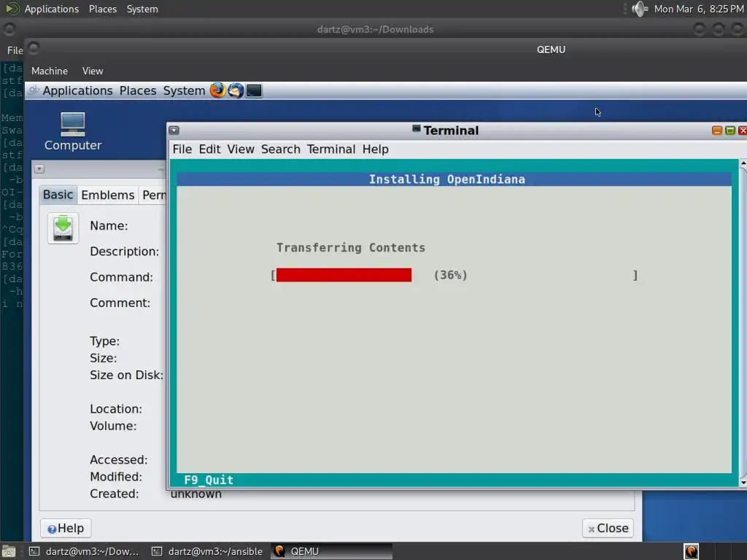Viewport: 747px width, 560px height.
Task: Open host System menu
Action: pos(142,9)
